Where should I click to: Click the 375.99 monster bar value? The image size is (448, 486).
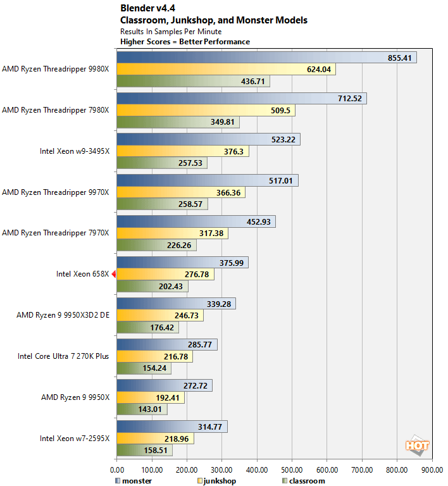(x=232, y=263)
